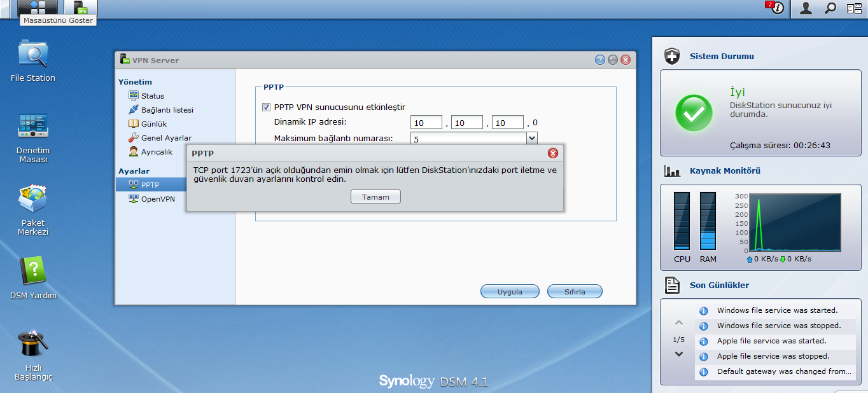Click the search magnifier icon
The width and height of the screenshot is (868, 393).
click(830, 8)
